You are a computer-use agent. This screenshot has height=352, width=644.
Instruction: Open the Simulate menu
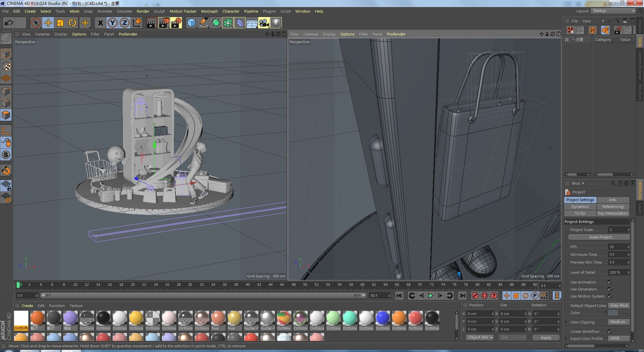(124, 11)
